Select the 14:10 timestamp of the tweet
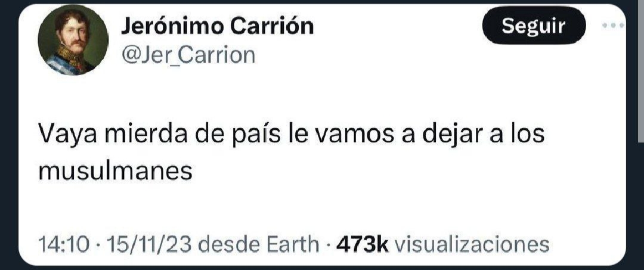 coord(64,244)
